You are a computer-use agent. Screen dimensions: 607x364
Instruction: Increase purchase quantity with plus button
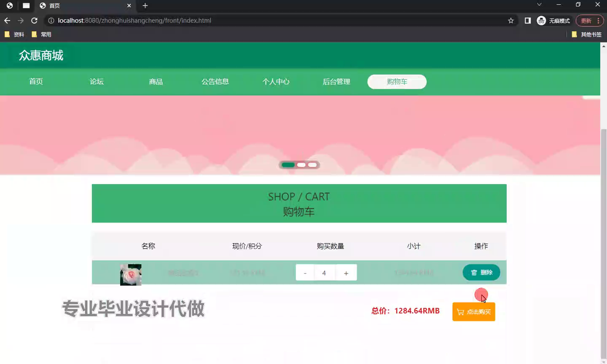coord(346,273)
